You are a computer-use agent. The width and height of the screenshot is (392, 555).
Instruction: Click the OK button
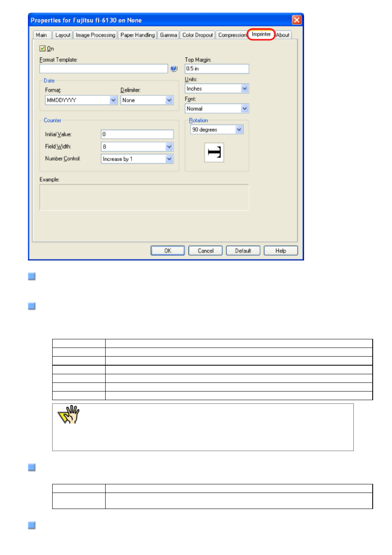(168, 251)
